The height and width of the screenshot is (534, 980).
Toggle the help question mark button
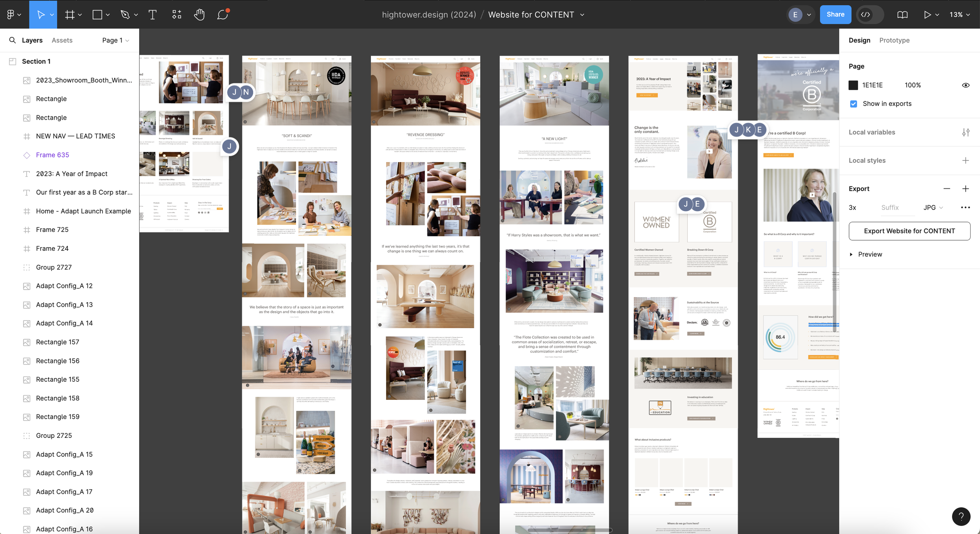point(961,516)
